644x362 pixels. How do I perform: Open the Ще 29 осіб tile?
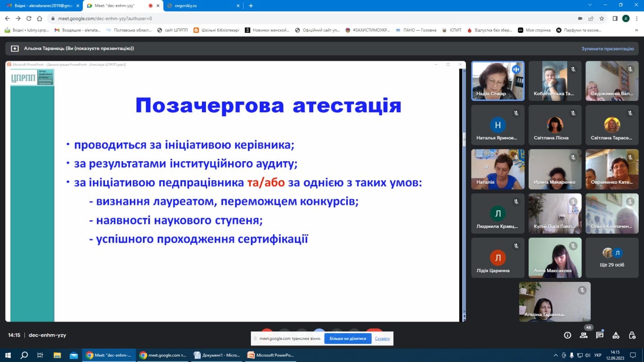click(612, 258)
